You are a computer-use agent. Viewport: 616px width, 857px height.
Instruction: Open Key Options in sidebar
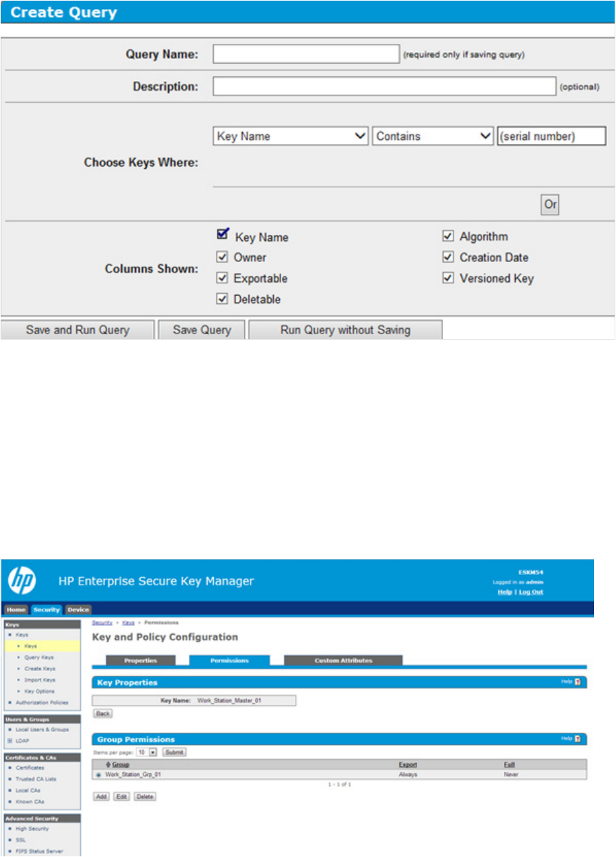[38, 691]
